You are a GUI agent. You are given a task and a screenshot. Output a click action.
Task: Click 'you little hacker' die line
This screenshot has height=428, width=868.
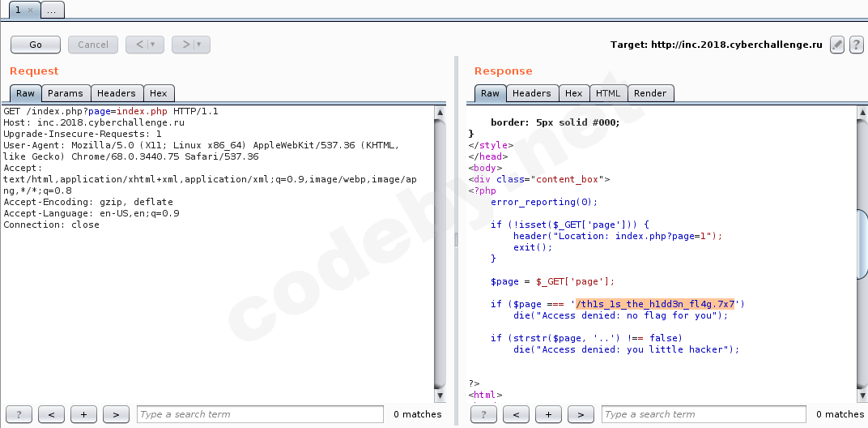[x=626, y=349]
